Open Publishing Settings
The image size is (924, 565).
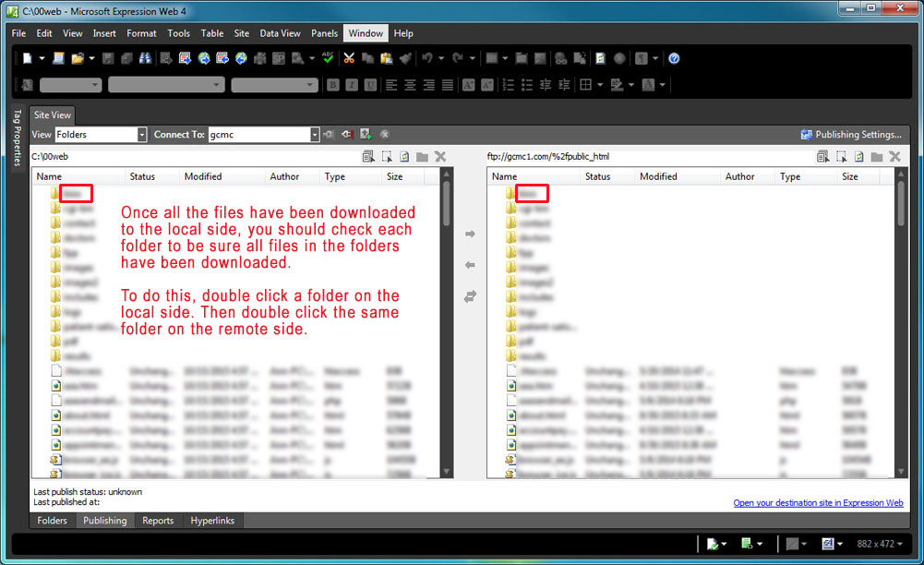(851, 135)
